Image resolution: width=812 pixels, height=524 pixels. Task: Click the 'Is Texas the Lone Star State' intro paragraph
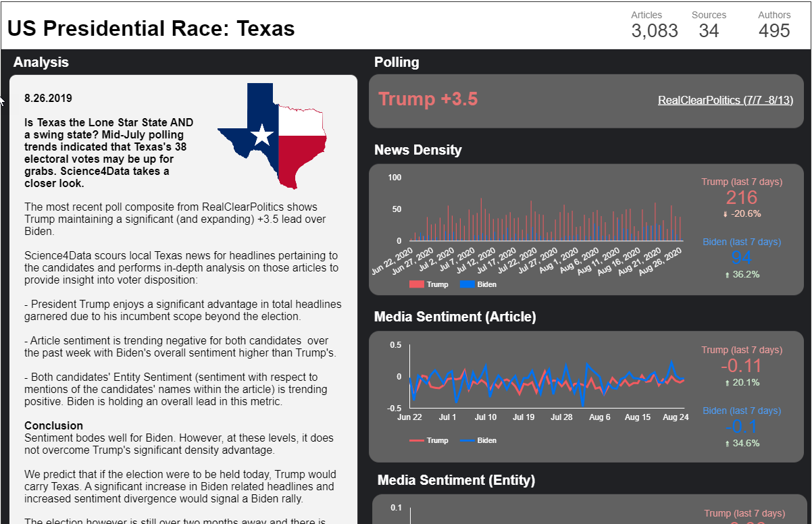(110, 153)
